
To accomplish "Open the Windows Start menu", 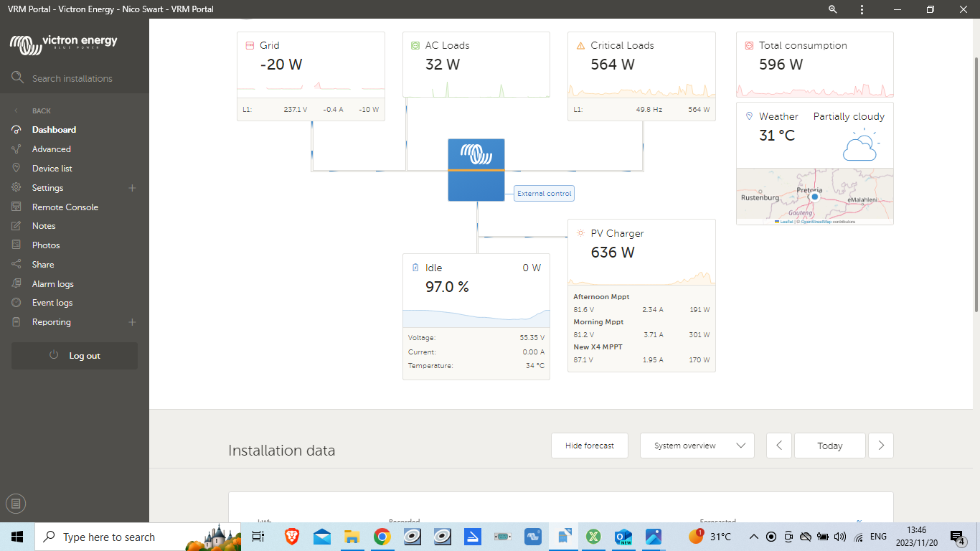I will click(x=17, y=537).
